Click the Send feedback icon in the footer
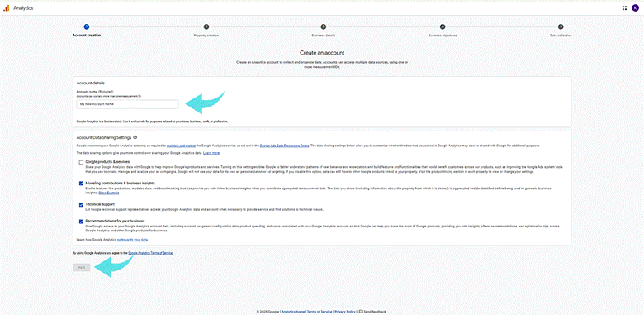Screen dimensions: 644x315 [x=361, y=312]
